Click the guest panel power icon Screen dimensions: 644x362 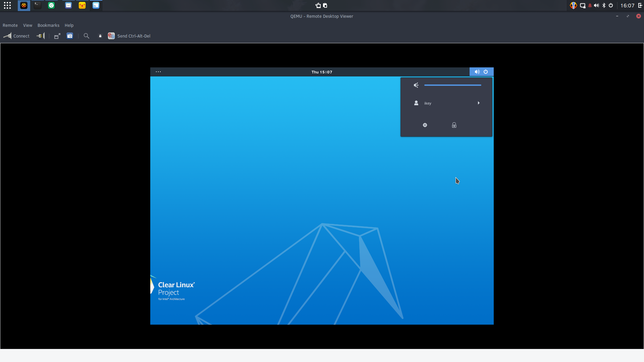click(x=486, y=72)
